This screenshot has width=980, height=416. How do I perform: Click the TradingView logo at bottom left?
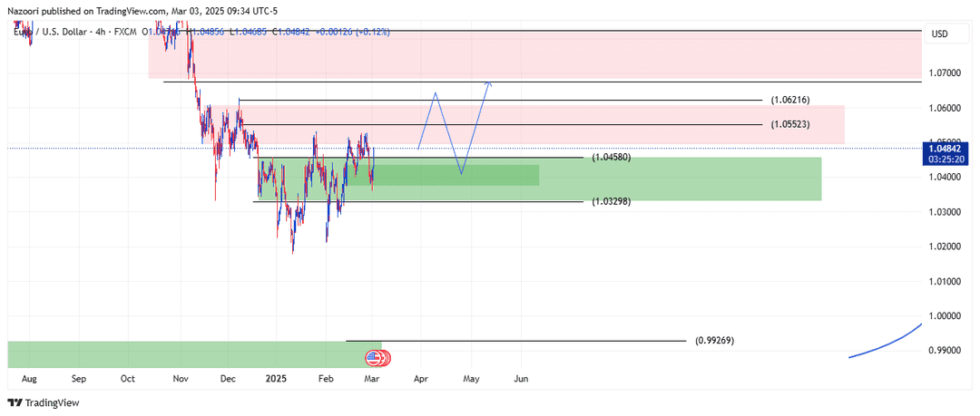(44, 403)
